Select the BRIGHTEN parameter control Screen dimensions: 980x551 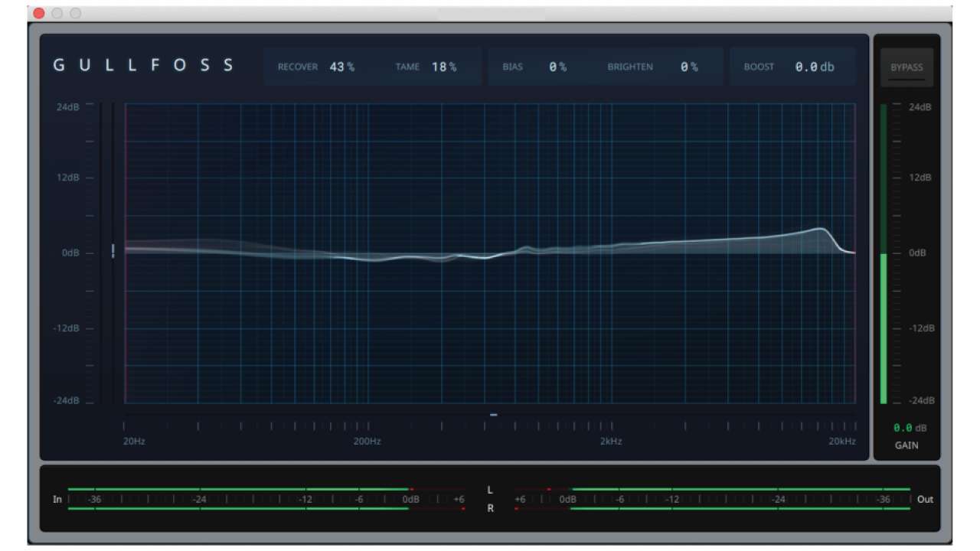click(629, 67)
